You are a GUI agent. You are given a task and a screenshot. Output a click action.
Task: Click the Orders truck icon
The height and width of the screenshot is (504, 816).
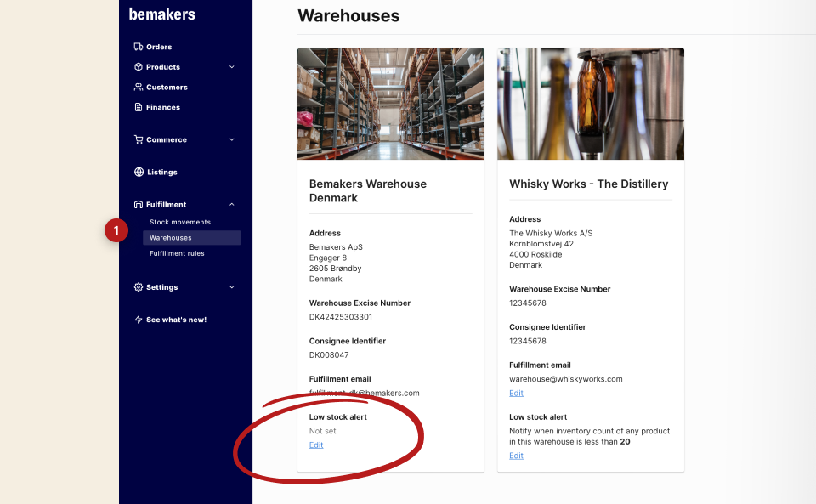point(139,47)
